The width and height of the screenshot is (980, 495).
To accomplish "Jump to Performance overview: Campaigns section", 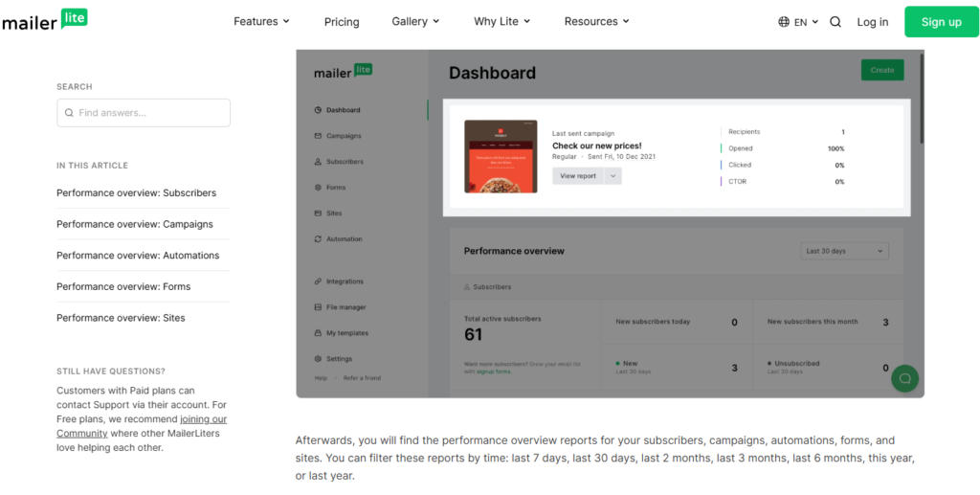I will pyautogui.click(x=134, y=224).
